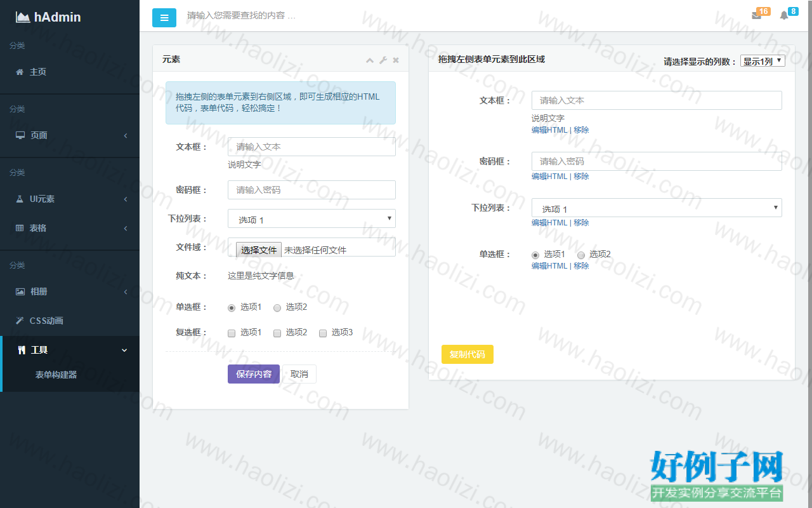Screen dimensions: 812x508
Task: Open the 显示1列 column count dropdown
Action: click(763, 61)
